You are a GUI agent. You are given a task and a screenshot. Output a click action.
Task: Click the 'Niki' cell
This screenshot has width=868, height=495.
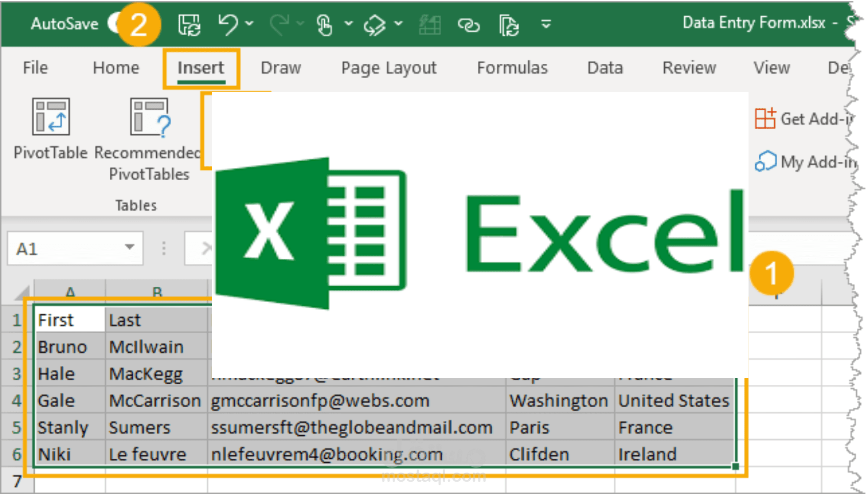(70, 454)
